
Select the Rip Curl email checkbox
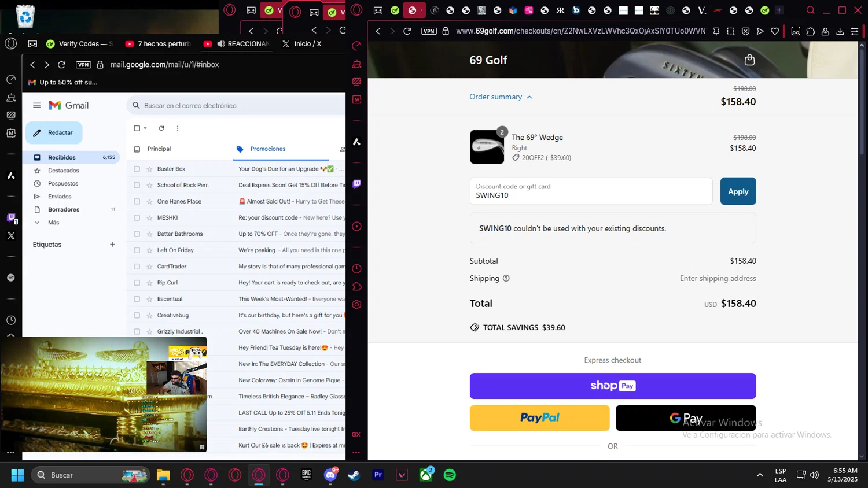tap(137, 283)
